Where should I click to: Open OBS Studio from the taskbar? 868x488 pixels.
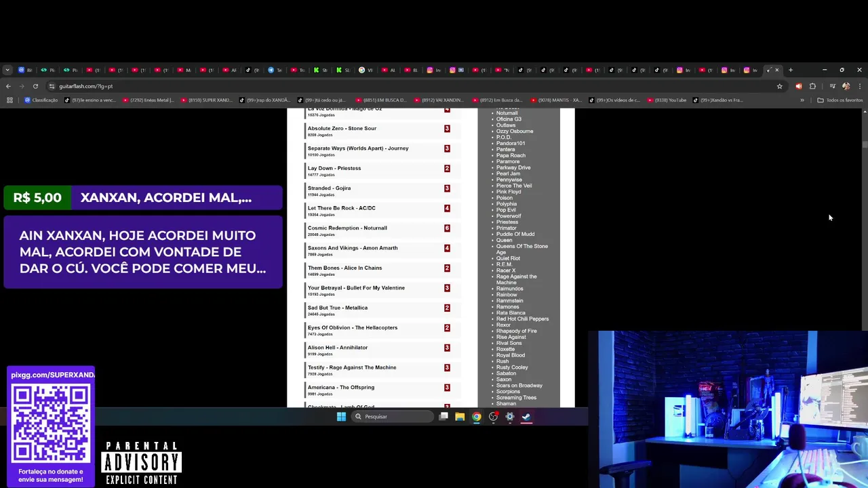point(493,417)
